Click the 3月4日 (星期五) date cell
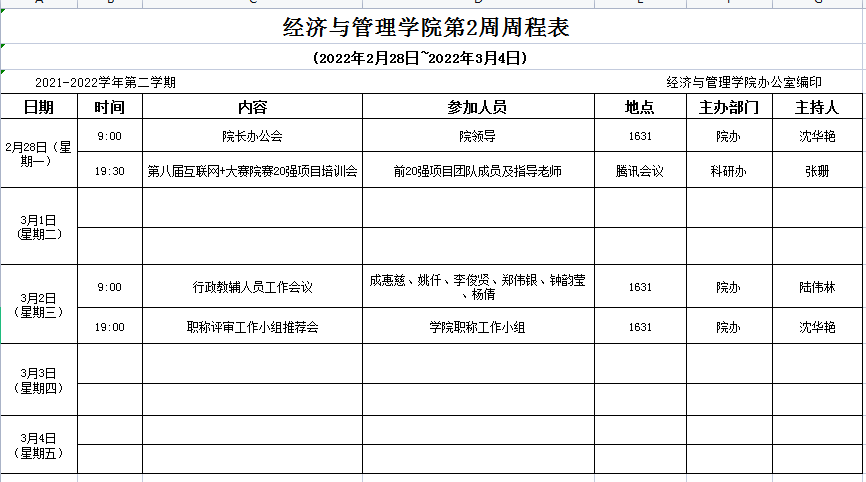The width and height of the screenshot is (866, 482). (39, 445)
